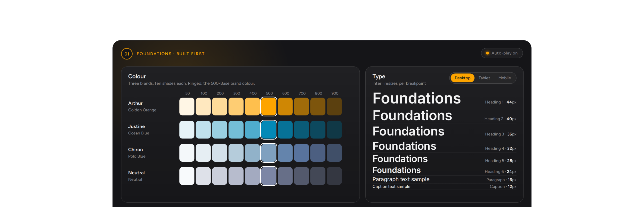Choose the Chiron 300 shade swatch
Image resolution: width=644 pixels, height=207 pixels.
[236, 153]
